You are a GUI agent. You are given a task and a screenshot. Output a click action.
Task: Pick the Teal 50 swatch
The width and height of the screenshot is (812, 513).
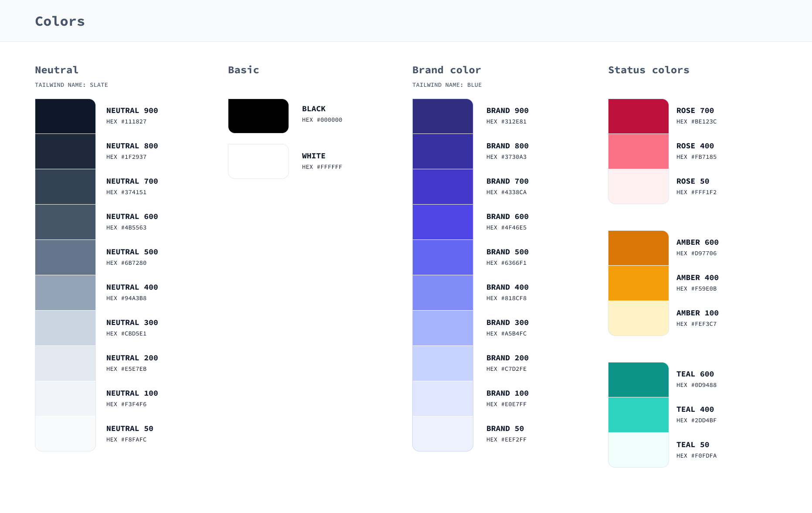click(639, 450)
